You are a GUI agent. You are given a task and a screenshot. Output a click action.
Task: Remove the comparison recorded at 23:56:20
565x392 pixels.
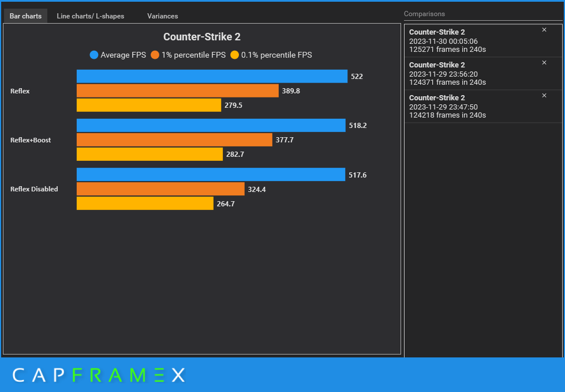pos(544,63)
